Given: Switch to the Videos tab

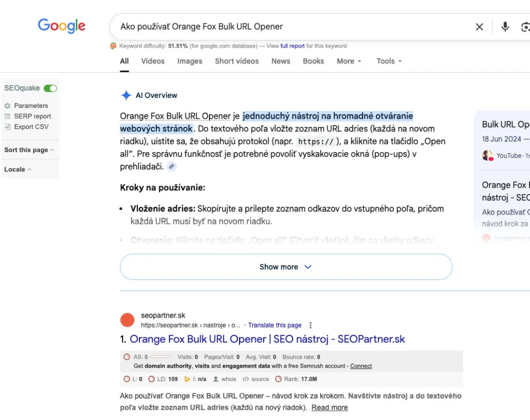Looking at the screenshot, I should [153, 61].
